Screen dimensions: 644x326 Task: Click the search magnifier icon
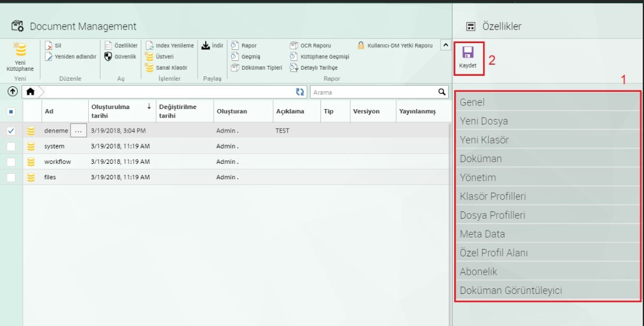pyautogui.click(x=442, y=92)
